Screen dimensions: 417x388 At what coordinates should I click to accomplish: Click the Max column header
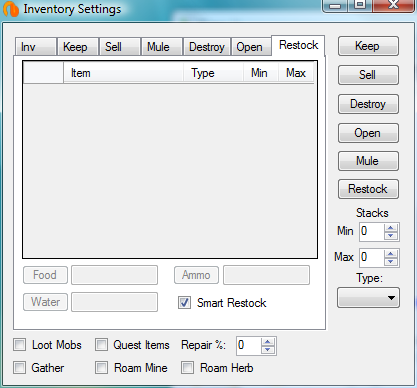click(x=296, y=73)
